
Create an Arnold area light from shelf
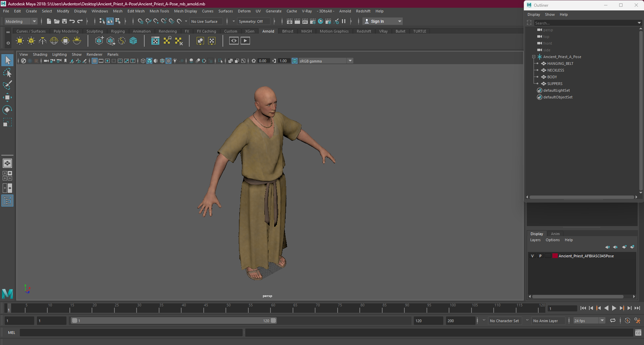coord(20,41)
